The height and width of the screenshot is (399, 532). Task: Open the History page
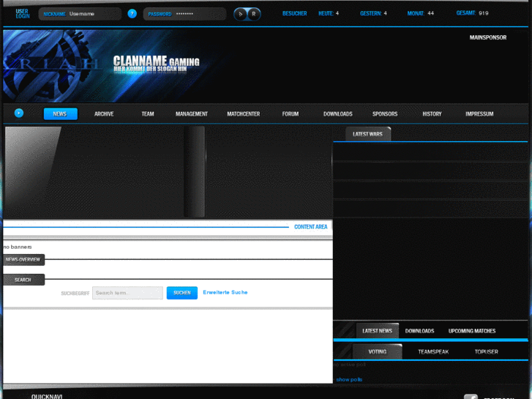pyautogui.click(x=432, y=114)
